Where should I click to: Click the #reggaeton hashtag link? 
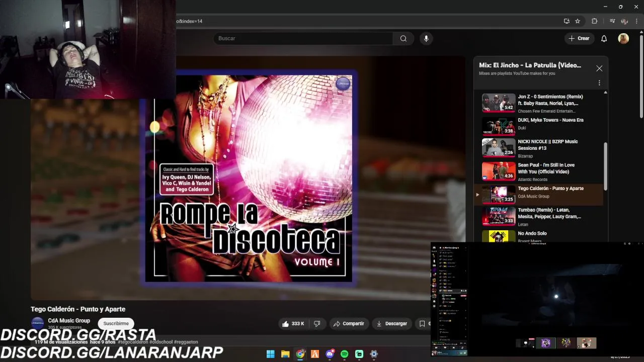click(x=186, y=342)
